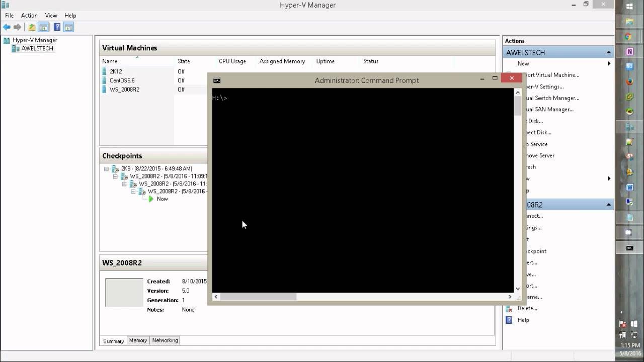This screenshot has width=644, height=362.
Task: Open Google Chrome from the taskbar
Action: click(629, 37)
